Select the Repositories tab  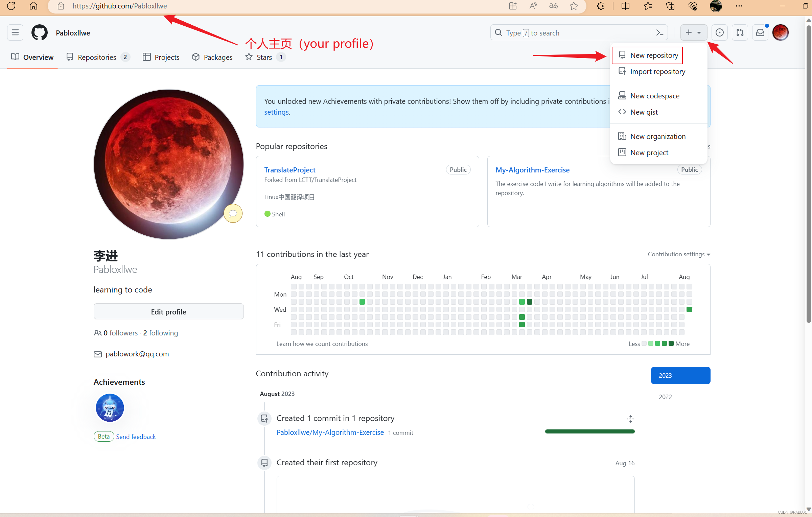96,57
